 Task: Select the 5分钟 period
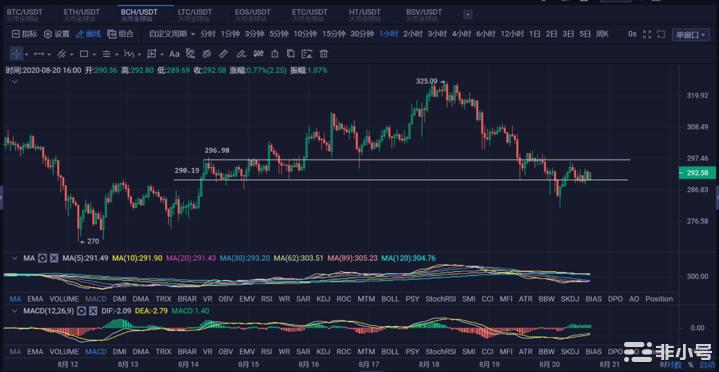pos(278,34)
